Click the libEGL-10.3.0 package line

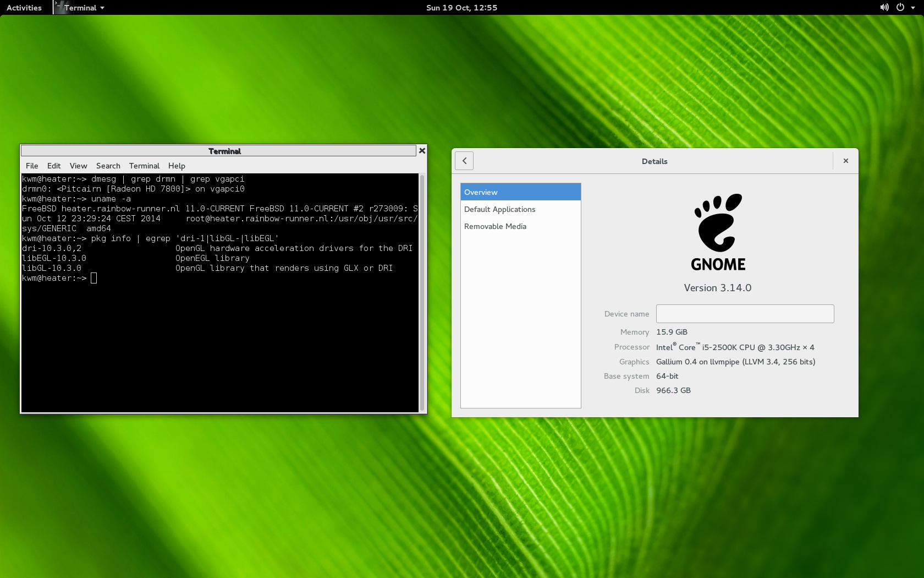tap(136, 258)
